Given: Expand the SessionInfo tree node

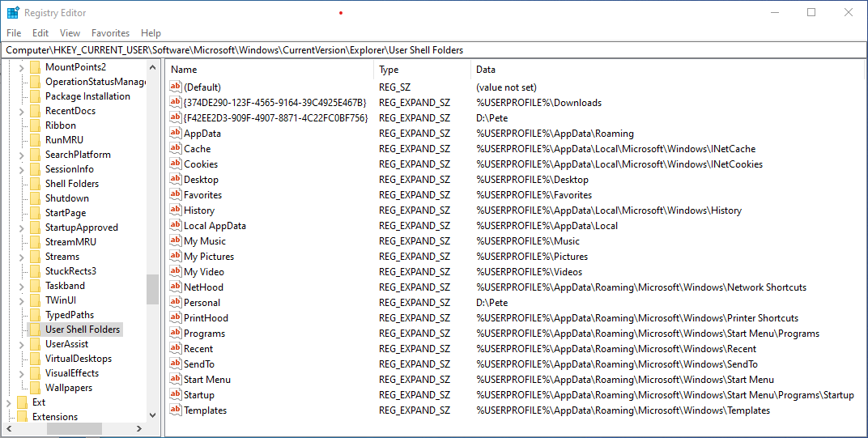Looking at the screenshot, I should coord(22,169).
